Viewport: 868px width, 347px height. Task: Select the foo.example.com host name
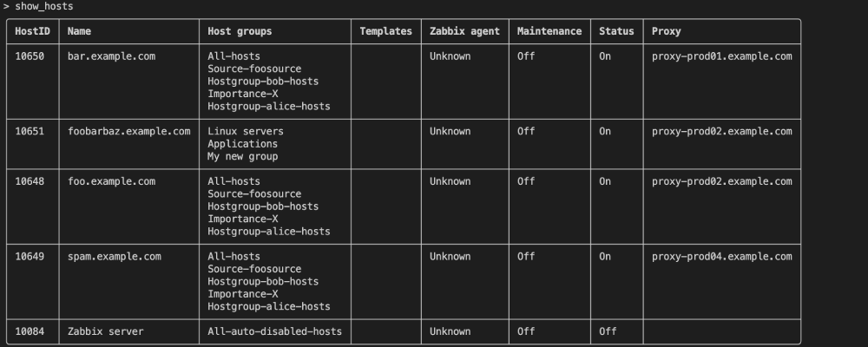[111, 182]
